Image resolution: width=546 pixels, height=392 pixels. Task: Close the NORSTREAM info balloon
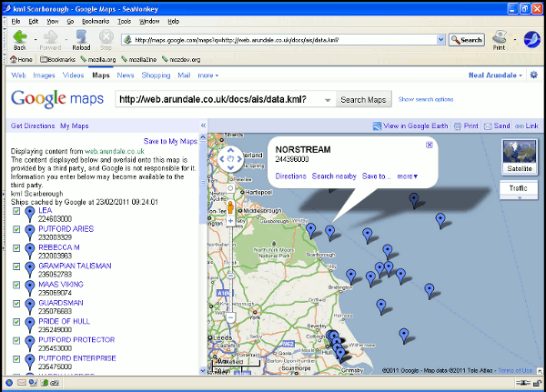pos(429,145)
